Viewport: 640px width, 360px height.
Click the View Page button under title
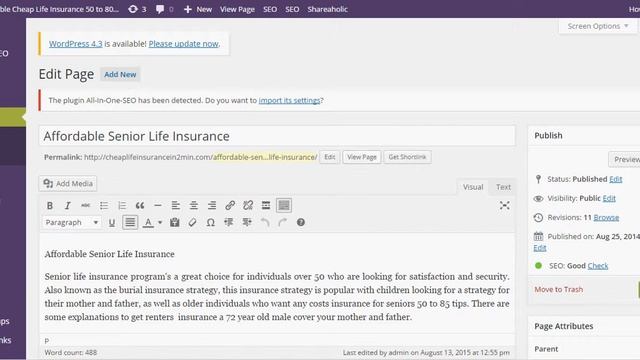click(x=362, y=157)
